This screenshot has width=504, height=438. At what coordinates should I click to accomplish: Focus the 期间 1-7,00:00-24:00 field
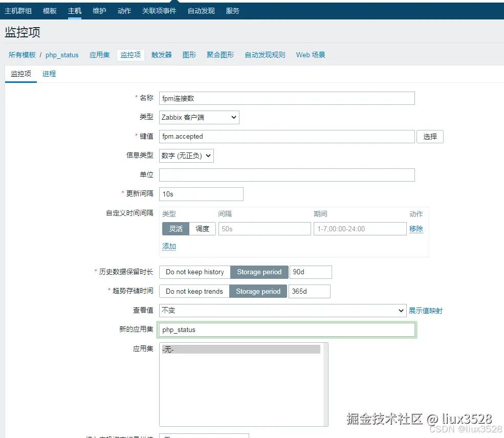coord(360,229)
